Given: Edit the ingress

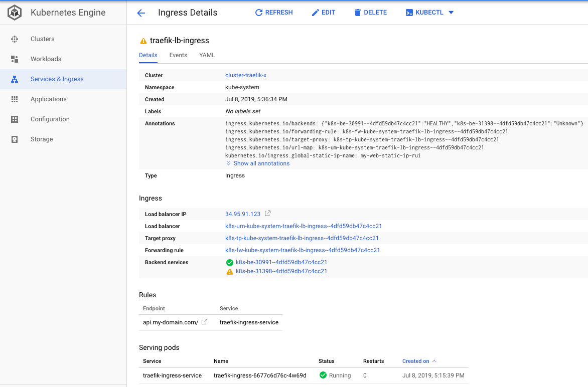Looking at the screenshot, I should [x=324, y=13].
